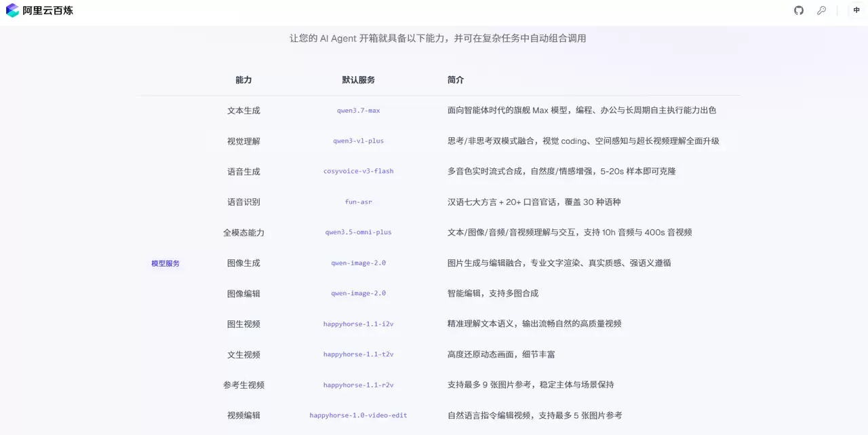Switch language with the 中 button
The image size is (868, 435).
pyautogui.click(x=857, y=10)
